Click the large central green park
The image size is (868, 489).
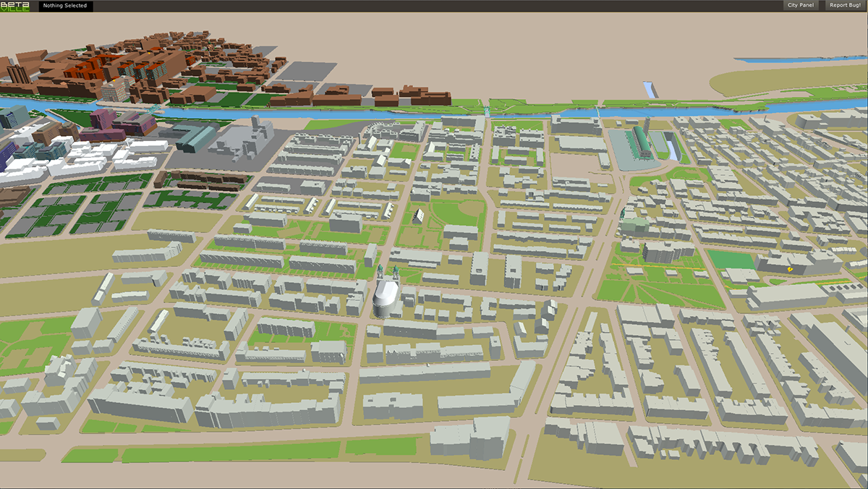(x=446, y=216)
